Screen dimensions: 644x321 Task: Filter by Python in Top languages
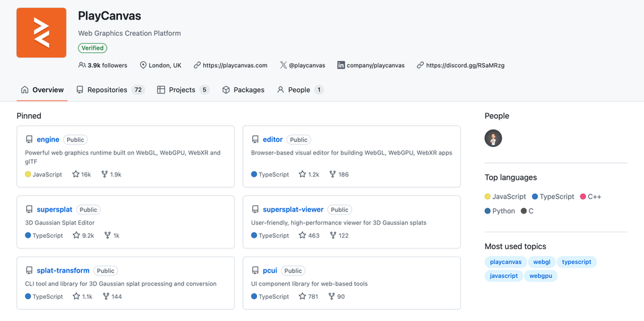[x=500, y=211]
